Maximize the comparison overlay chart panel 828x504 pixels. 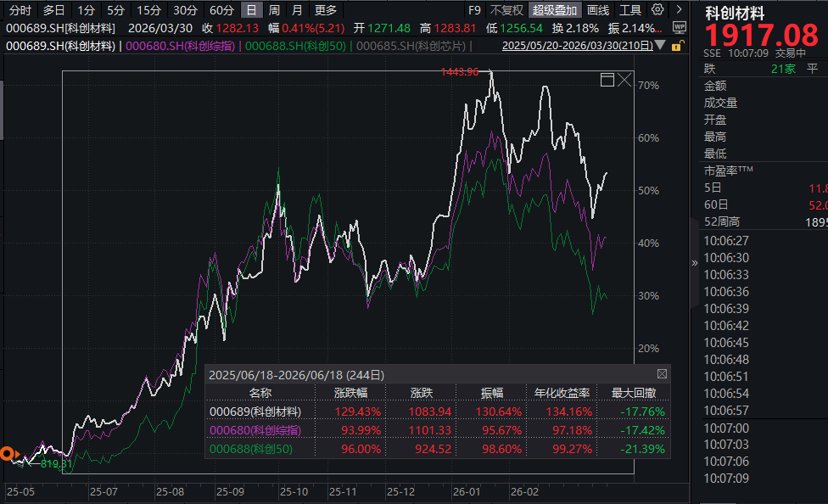pos(607,80)
